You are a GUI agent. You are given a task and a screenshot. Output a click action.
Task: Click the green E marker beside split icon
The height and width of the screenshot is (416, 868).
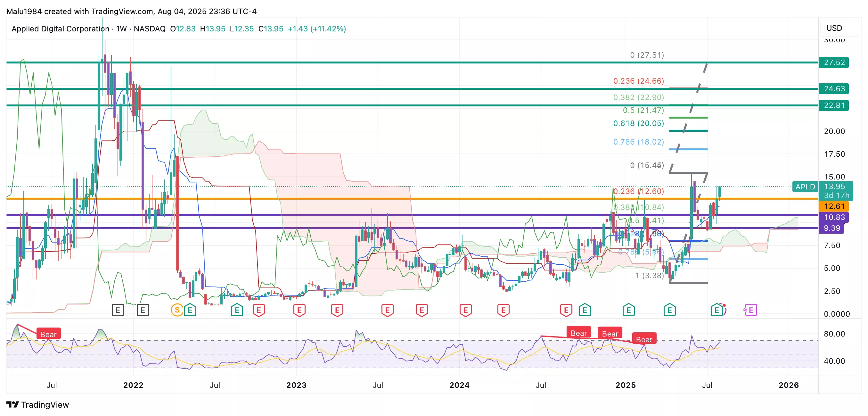point(190,310)
